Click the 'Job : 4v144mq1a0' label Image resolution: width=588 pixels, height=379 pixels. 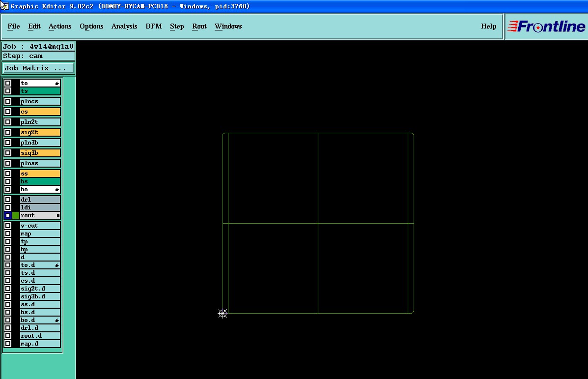38,46
